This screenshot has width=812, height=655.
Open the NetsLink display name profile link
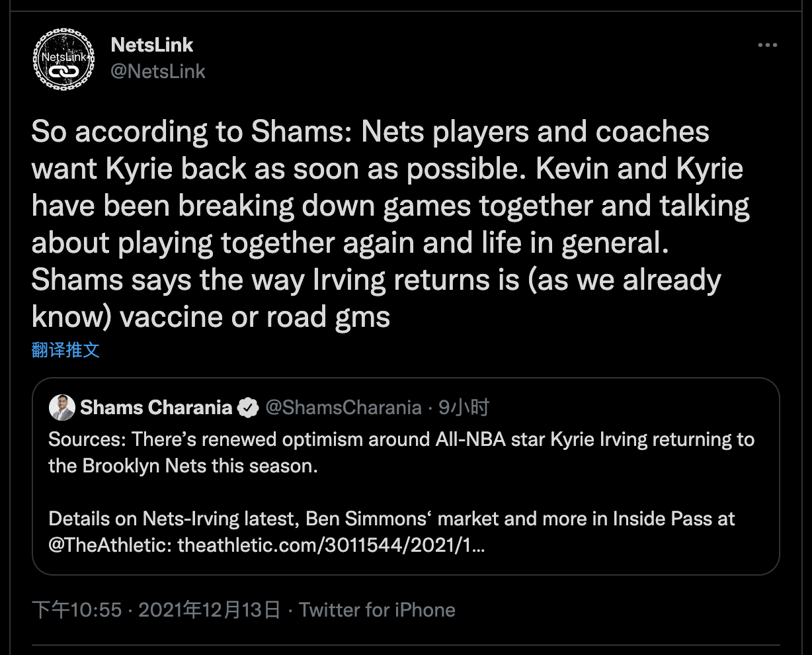point(152,45)
